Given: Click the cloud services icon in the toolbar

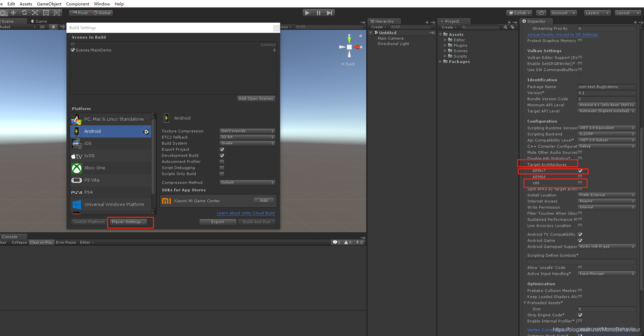Looking at the screenshot, I should 541,13.
